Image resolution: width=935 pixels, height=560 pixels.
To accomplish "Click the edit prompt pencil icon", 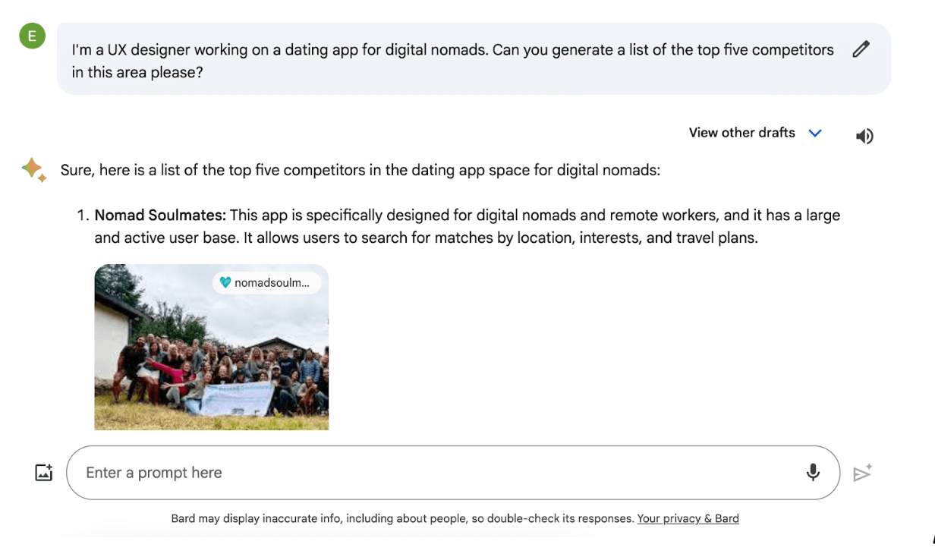I will (861, 50).
